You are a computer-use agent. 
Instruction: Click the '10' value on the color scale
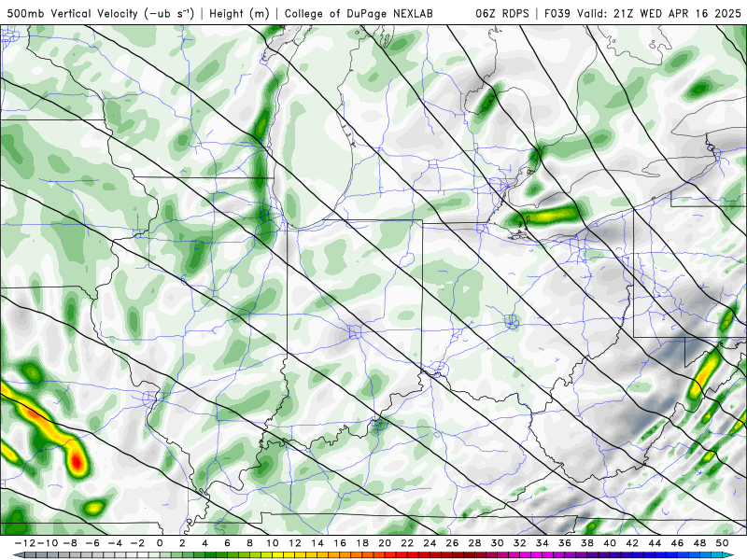[x=272, y=543]
